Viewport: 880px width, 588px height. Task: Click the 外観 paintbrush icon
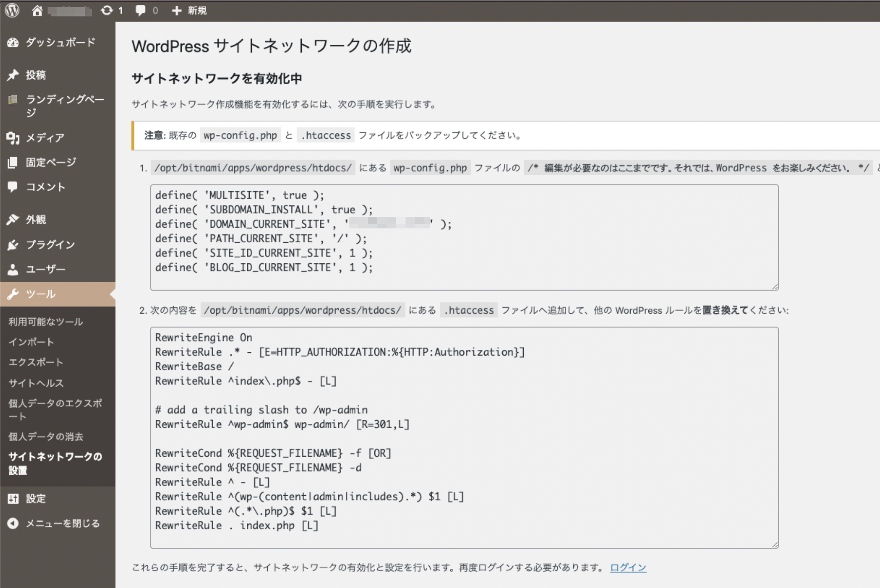pos(13,220)
